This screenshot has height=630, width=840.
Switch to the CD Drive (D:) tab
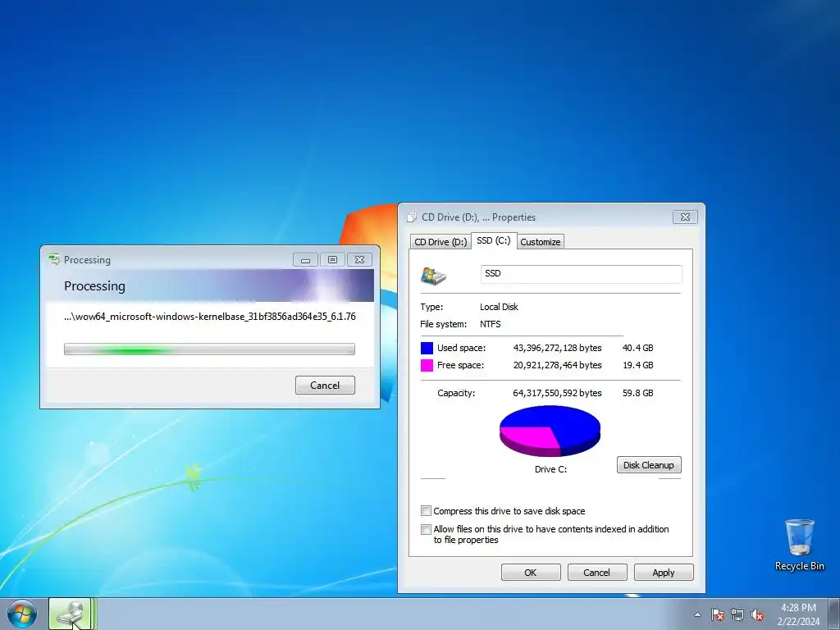pyautogui.click(x=441, y=242)
